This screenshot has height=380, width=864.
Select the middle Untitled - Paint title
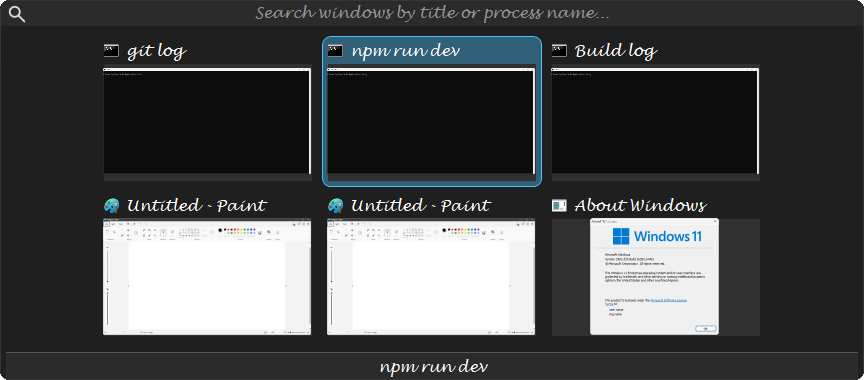point(421,206)
